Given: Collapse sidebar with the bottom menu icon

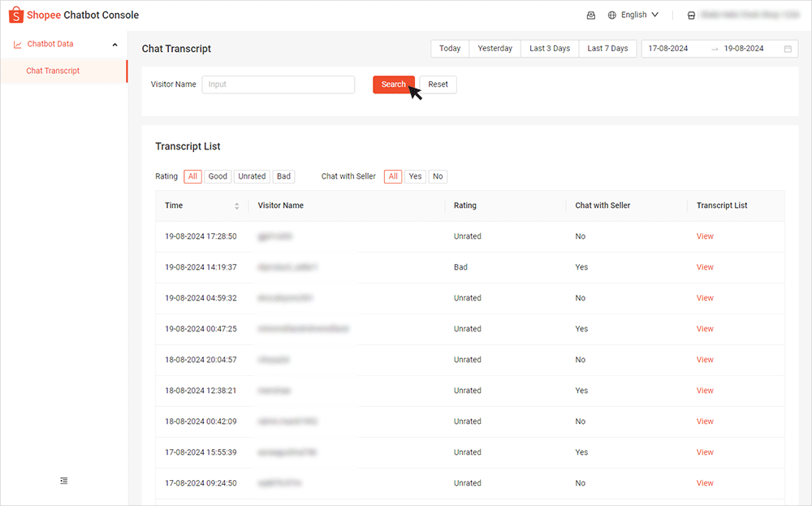Looking at the screenshot, I should tap(64, 481).
